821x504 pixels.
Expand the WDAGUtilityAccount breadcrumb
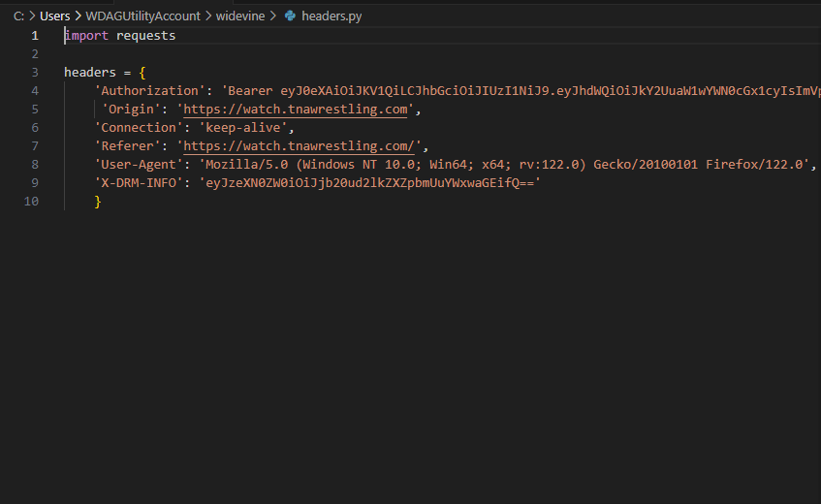142,16
